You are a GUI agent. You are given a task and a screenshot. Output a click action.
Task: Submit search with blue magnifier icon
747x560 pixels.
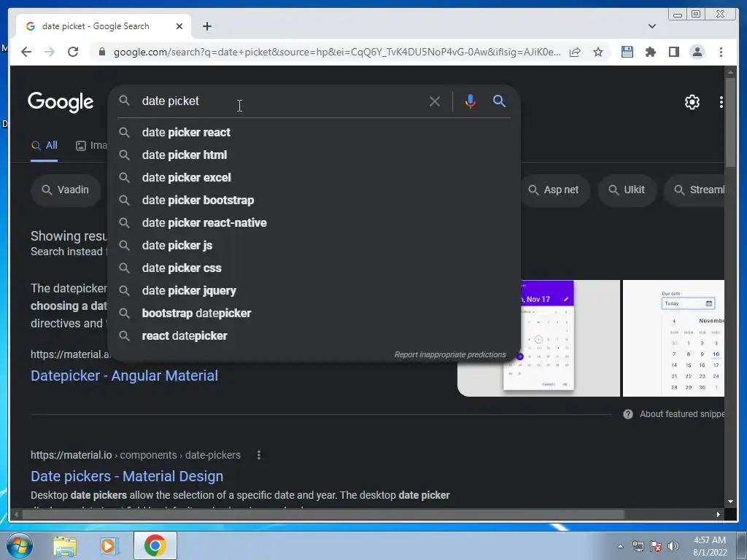coord(499,101)
